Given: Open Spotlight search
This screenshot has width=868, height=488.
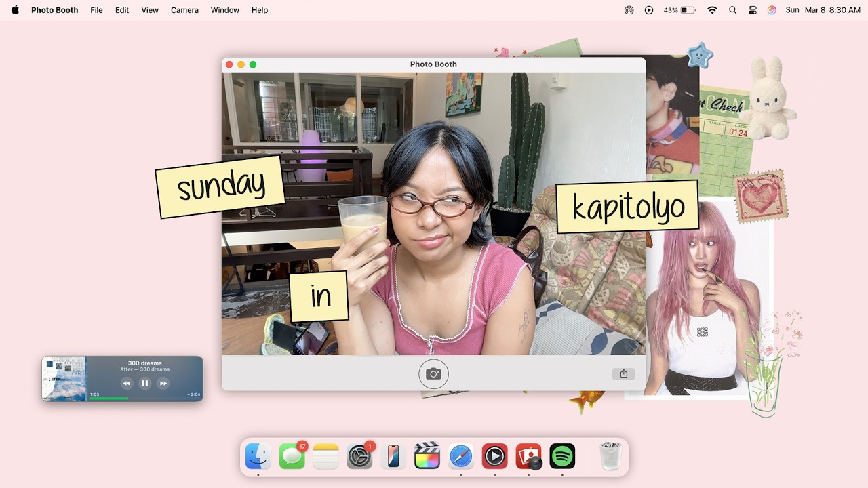Looking at the screenshot, I should (x=732, y=10).
